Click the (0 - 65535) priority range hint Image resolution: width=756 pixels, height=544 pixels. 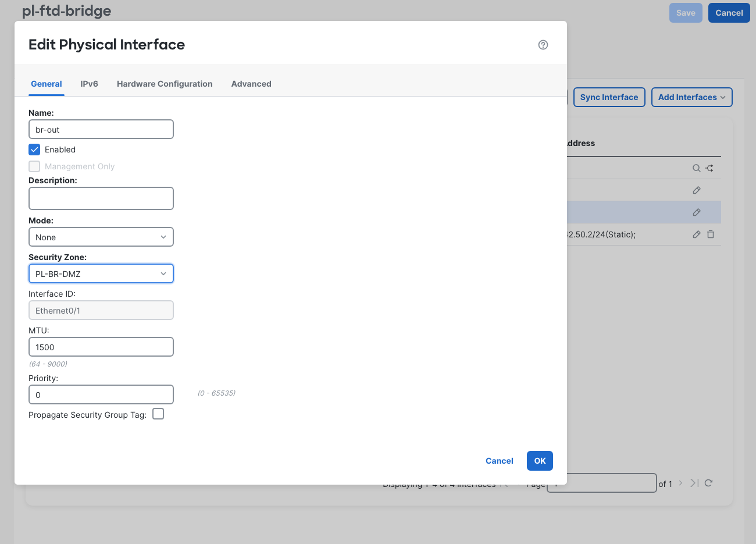(216, 393)
